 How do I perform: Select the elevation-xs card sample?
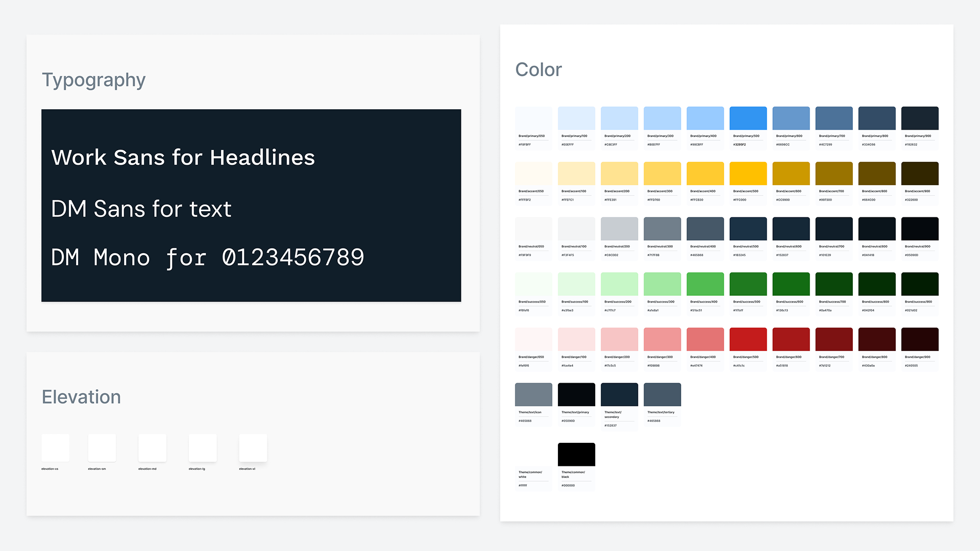pos(56,448)
